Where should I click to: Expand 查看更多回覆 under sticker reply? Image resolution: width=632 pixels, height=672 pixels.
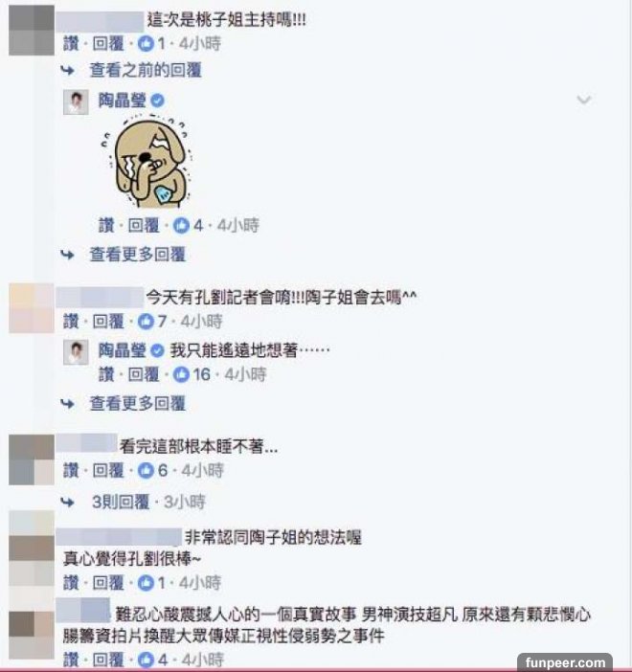coord(137,255)
